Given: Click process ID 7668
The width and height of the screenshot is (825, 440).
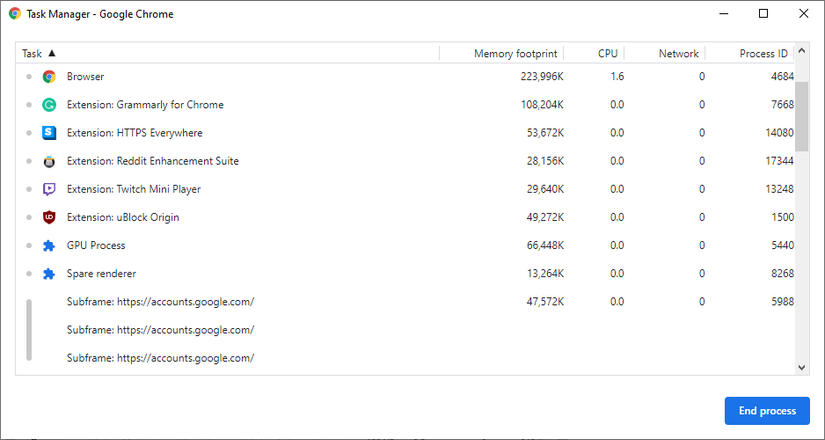Looking at the screenshot, I should 782,105.
